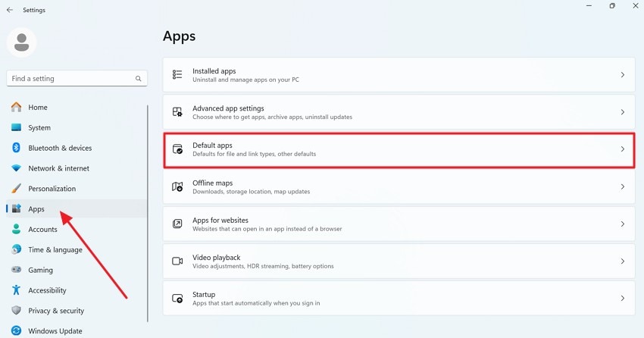Open the Advanced app settings entry
This screenshot has width=644, height=338.
pyautogui.click(x=399, y=112)
